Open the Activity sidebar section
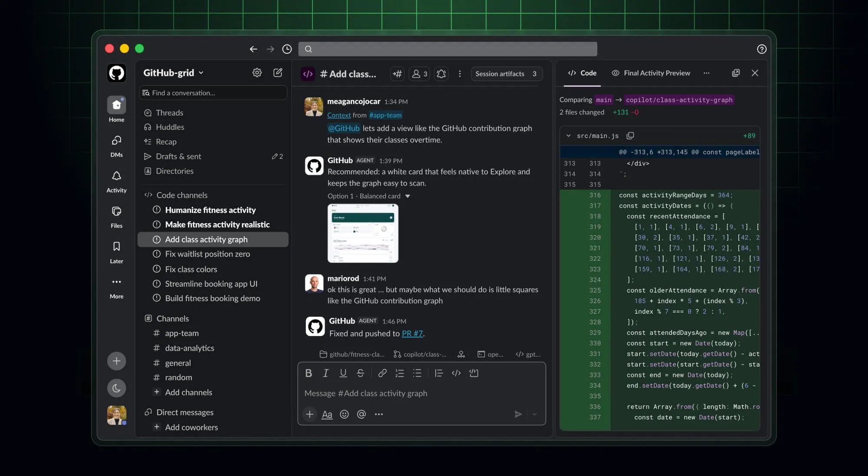 tap(116, 182)
